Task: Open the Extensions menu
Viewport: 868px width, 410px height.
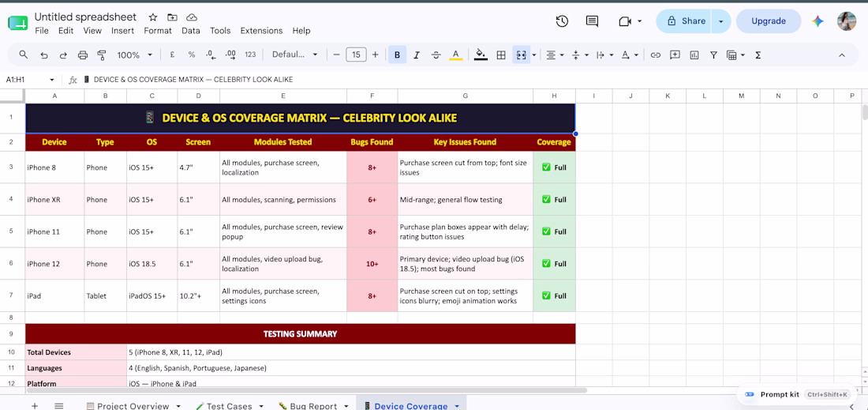Action: coord(261,31)
